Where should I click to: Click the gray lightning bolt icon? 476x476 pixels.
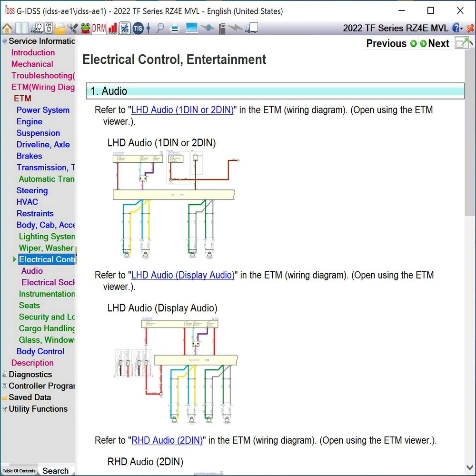[235, 28]
